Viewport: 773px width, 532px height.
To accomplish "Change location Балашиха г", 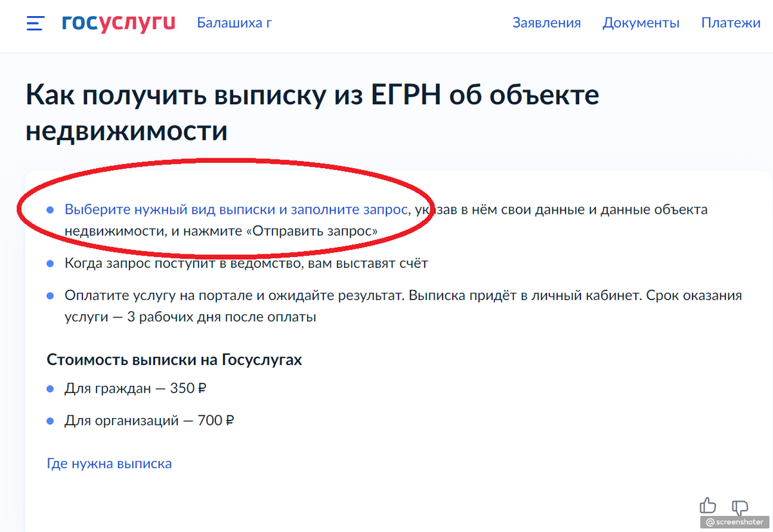I will click(234, 23).
